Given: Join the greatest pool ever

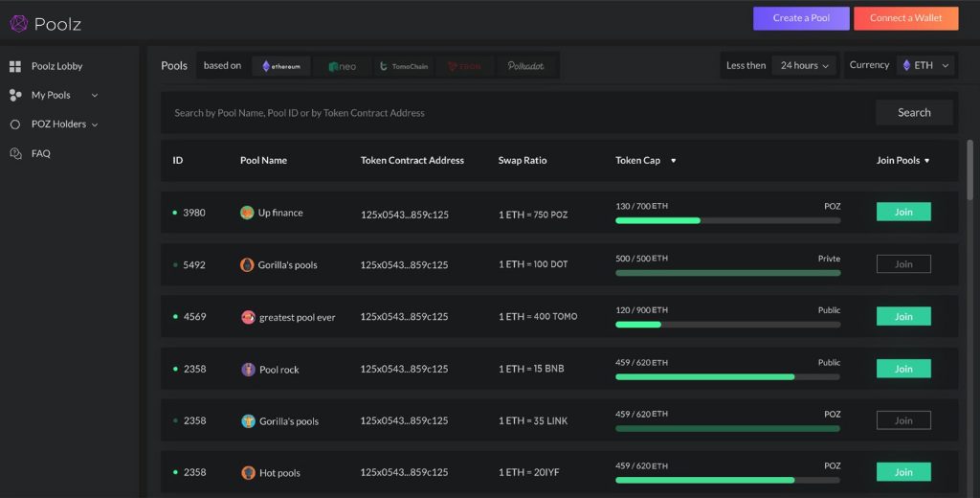Looking at the screenshot, I should [x=903, y=317].
